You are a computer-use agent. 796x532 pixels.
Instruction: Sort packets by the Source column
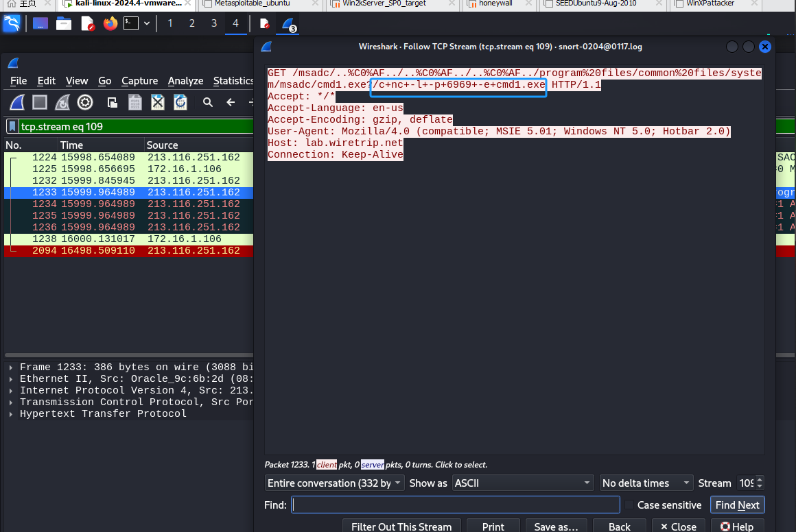[199, 145]
